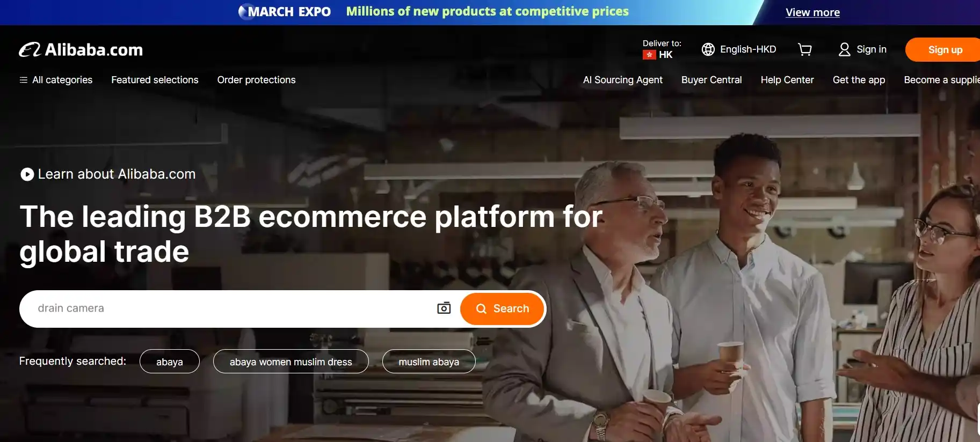Screen dimensions: 980x442
Task: Play the Learn about Alibaba.com video
Action: pos(27,174)
